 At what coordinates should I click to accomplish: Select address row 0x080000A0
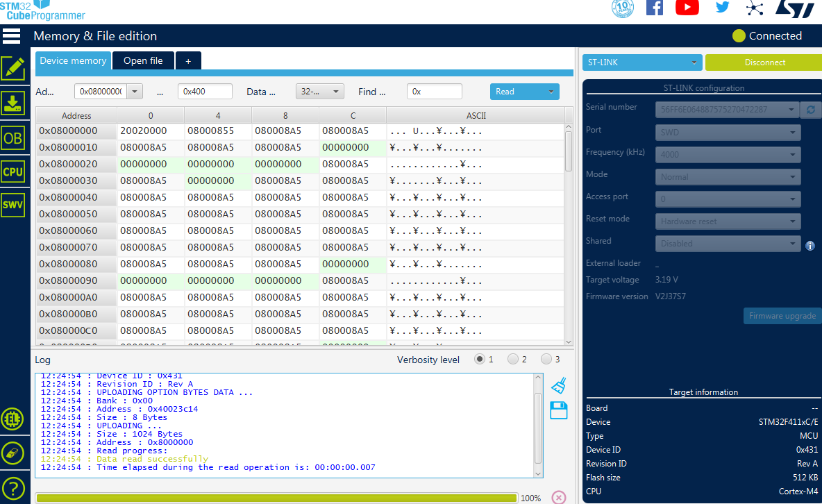pyautogui.click(x=76, y=297)
